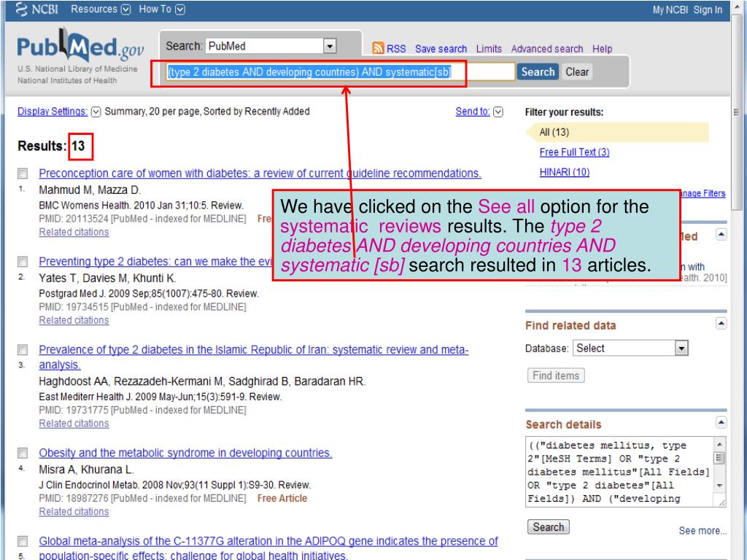Open the How To dropdown menu
Viewport: 747px width, 560px height.
coord(162,9)
